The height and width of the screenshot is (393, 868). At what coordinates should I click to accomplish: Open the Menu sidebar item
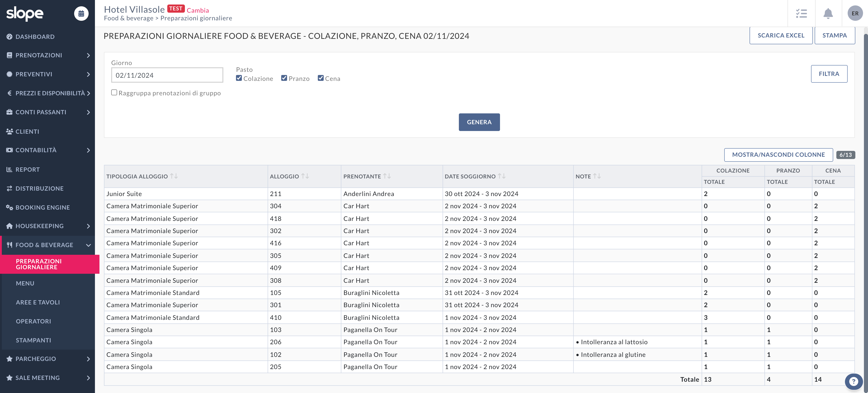click(x=25, y=283)
